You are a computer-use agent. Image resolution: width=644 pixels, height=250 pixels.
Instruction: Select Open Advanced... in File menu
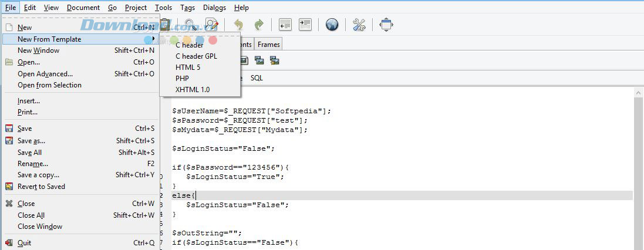click(45, 74)
